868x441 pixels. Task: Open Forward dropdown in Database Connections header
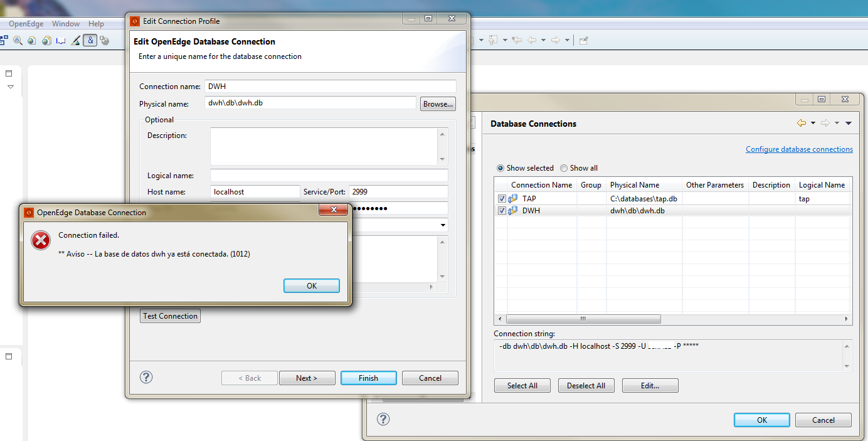coord(837,124)
